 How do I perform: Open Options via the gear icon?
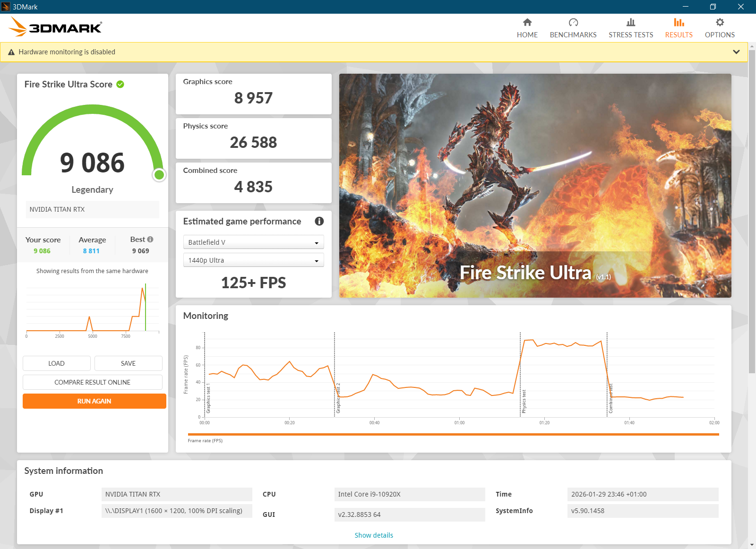click(720, 22)
